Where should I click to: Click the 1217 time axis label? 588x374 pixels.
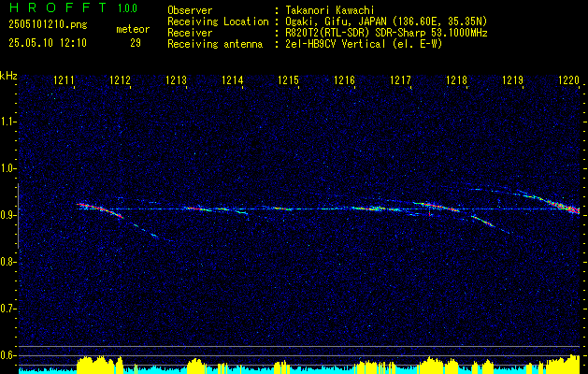coord(400,79)
